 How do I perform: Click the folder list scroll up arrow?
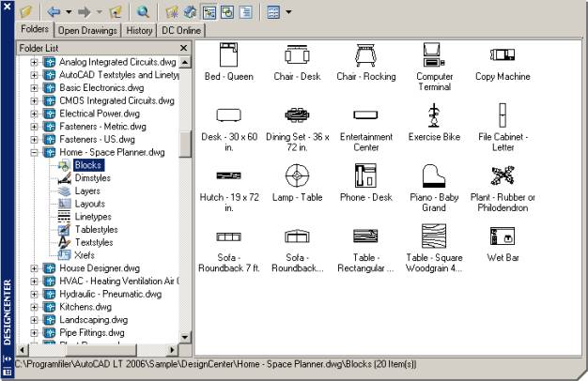pyautogui.click(x=185, y=62)
